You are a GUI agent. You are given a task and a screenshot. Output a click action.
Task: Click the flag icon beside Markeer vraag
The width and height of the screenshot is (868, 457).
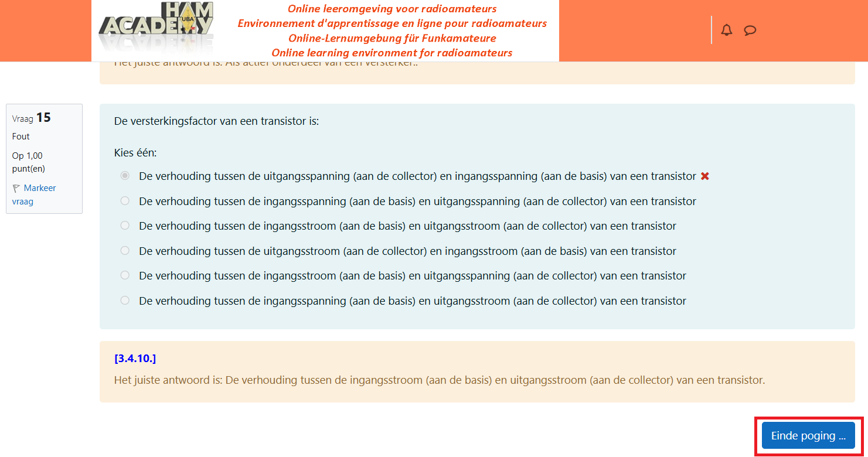pyautogui.click(x=16, y=188)
